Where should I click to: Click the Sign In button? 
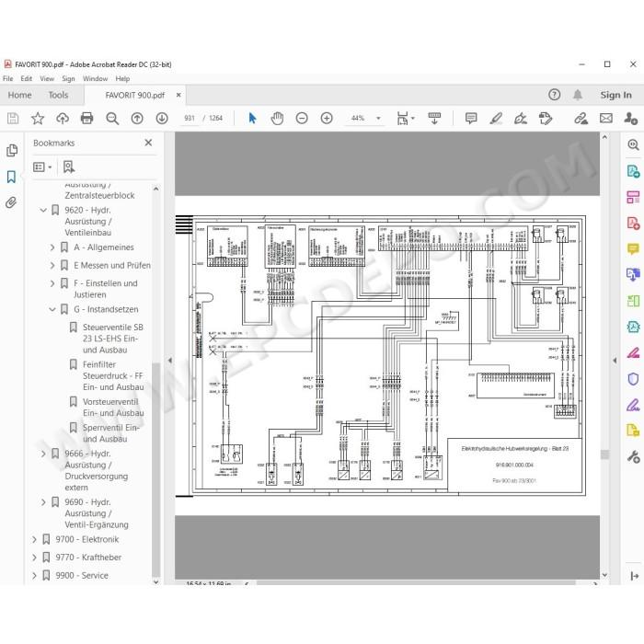(615, 95)
